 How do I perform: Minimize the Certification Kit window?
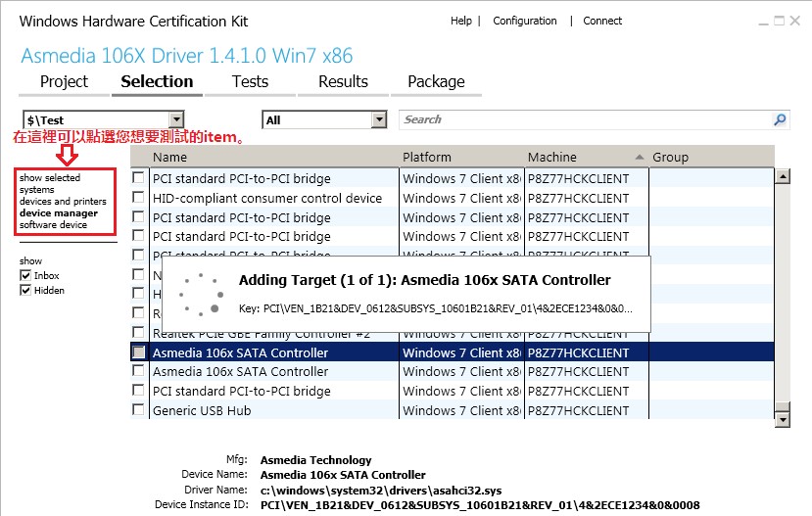coord(763,23)
